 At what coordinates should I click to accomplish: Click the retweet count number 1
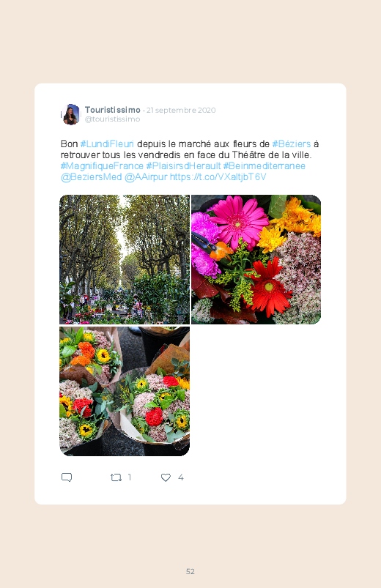pos(130,477)
